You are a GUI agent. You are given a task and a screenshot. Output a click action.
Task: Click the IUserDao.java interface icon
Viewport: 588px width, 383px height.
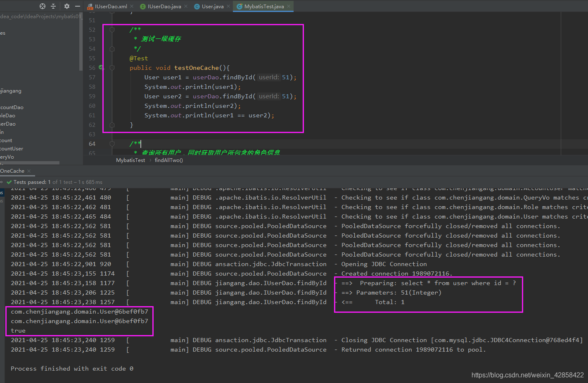(143, 7)
